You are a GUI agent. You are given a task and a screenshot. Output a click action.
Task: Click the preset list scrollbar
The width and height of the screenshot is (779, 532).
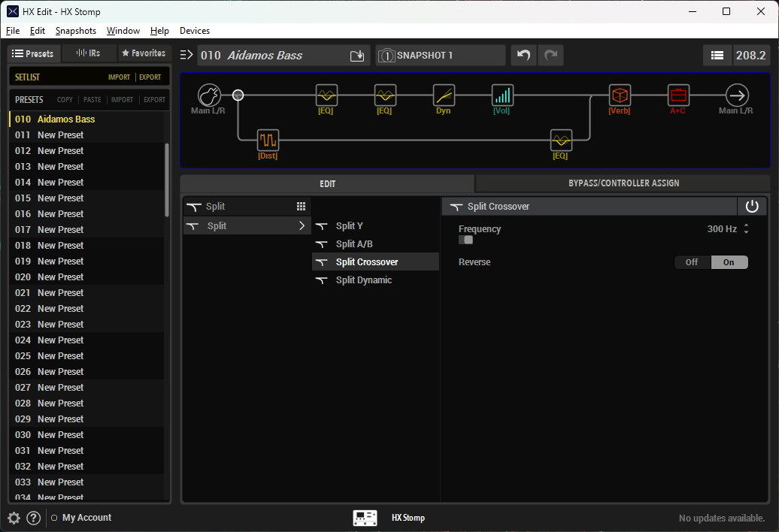pos(167,180)
